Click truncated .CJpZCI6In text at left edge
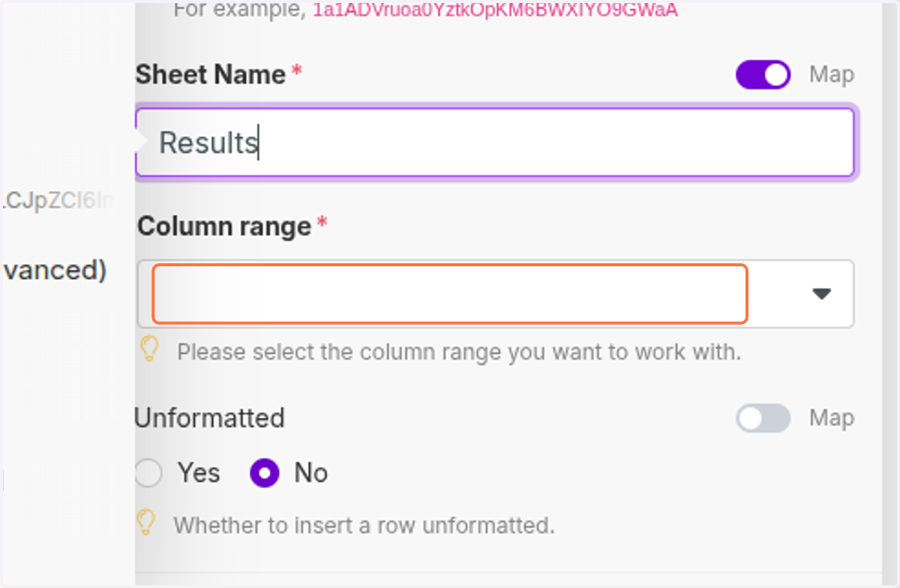900x588 pixels. point(58,201)
